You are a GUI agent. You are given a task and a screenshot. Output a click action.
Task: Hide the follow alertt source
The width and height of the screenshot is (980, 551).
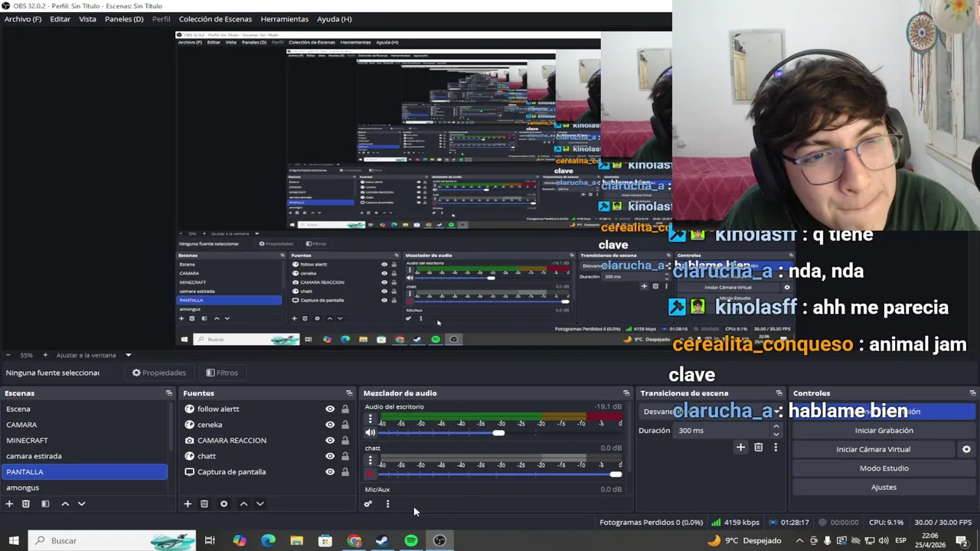pyautogui.click(x=330, y=409)
